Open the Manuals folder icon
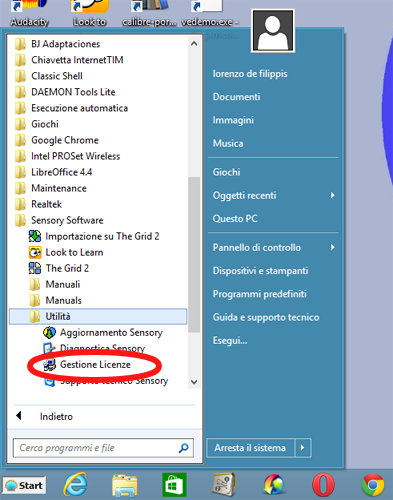 tap(35, 300)
